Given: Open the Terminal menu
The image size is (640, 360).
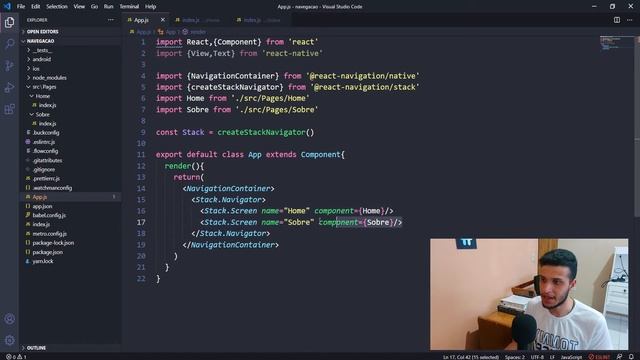Looking at the screenshot, I should pos(129,7).
